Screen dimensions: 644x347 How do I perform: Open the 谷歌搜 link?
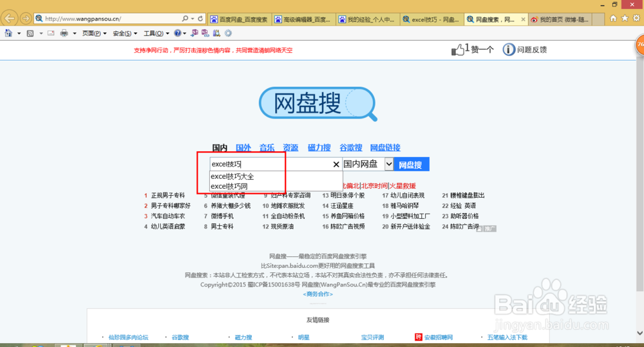coord(351,147)
